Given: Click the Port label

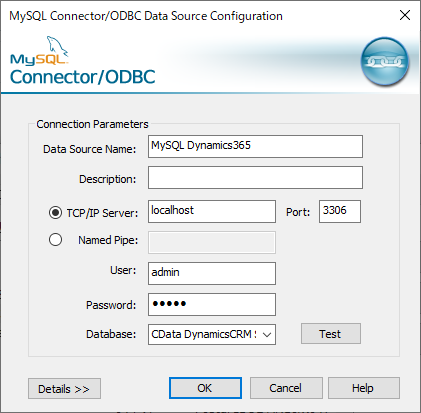Looking at the screenshot, I should pyautogui.click(x=298, y=212).
